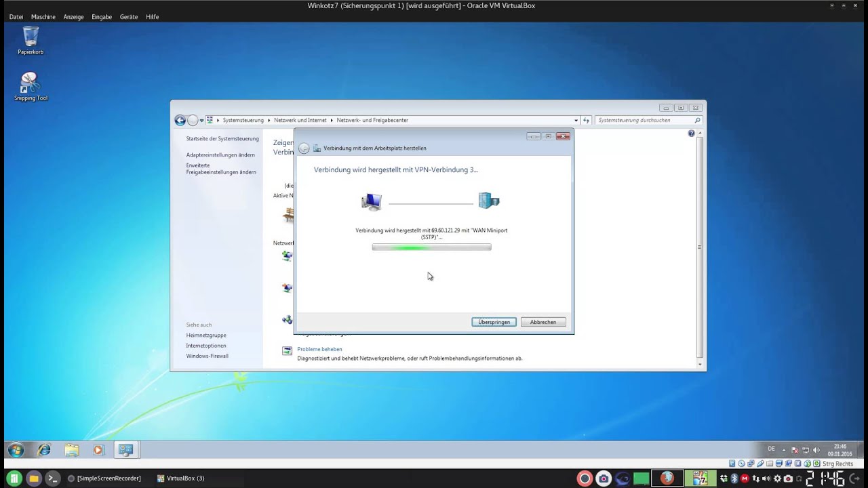Launch Internet Explorer from the taskbar
This screenshot has width=868, height=488.
[44, 450]
